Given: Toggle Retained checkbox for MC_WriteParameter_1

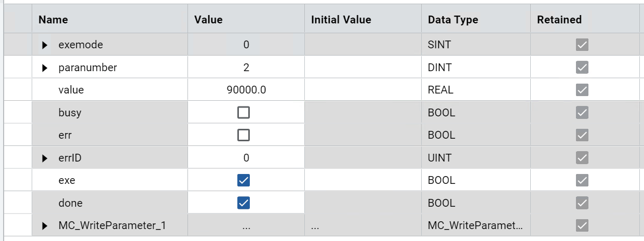Looking at the screenshot, I should point(582,225).
